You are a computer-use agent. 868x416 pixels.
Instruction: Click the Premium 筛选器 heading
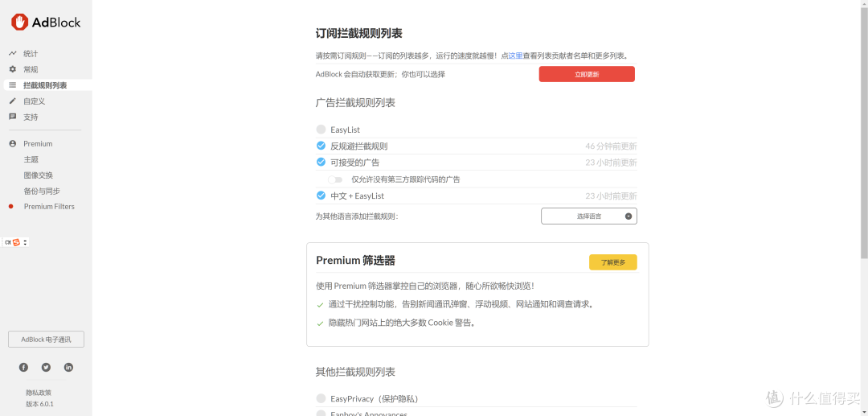pos(355,261)
